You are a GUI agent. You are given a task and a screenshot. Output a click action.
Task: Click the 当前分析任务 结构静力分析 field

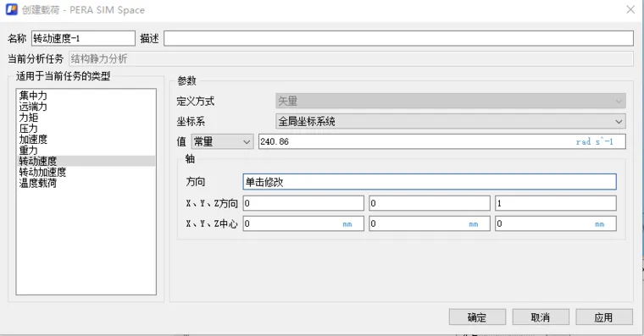(351, 59)
